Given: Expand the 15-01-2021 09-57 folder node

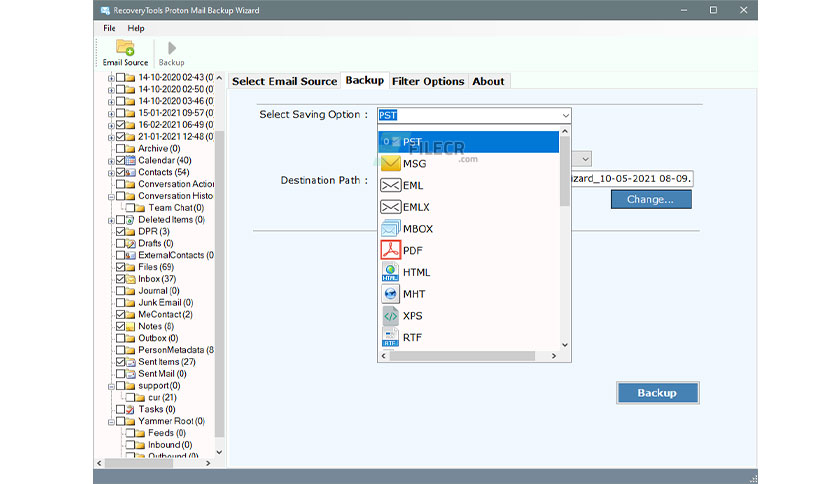Looking at the screenshot, I should [111, 114].
